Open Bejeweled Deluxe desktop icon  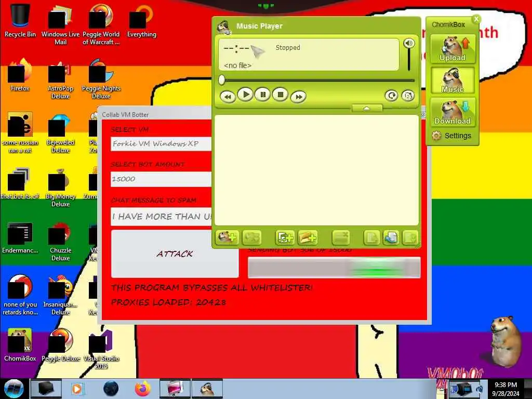[60, 133]
